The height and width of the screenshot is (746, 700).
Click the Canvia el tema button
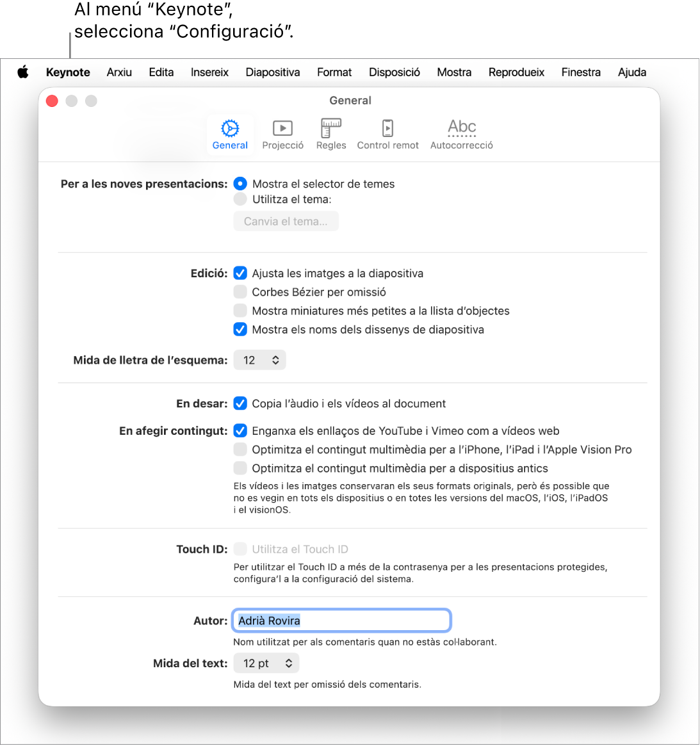[286, 221]
